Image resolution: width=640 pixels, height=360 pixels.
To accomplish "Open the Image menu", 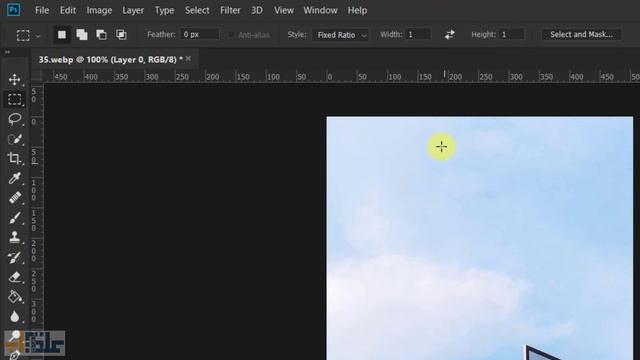I will click(99, 10).
